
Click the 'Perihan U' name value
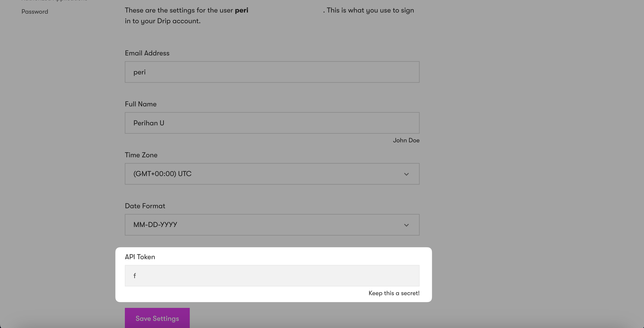pos(149,123)
